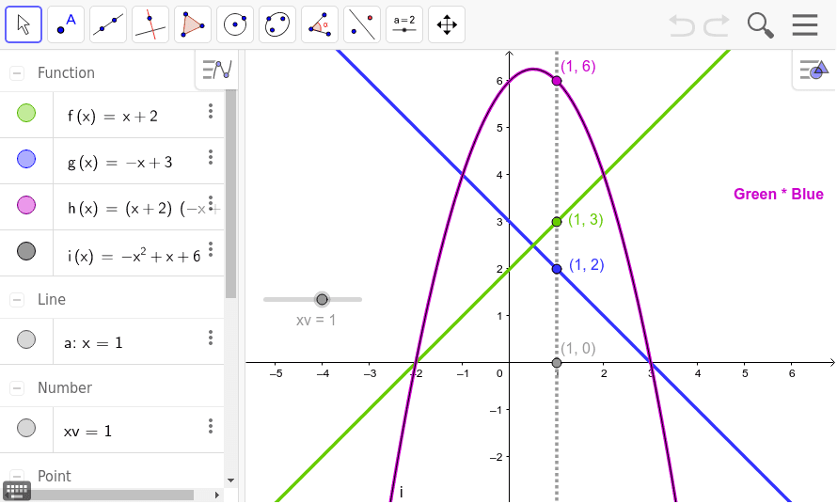837x504 pixels.
Task: Click the 'Green * Blue' text label
Action: tap(779, 194)
